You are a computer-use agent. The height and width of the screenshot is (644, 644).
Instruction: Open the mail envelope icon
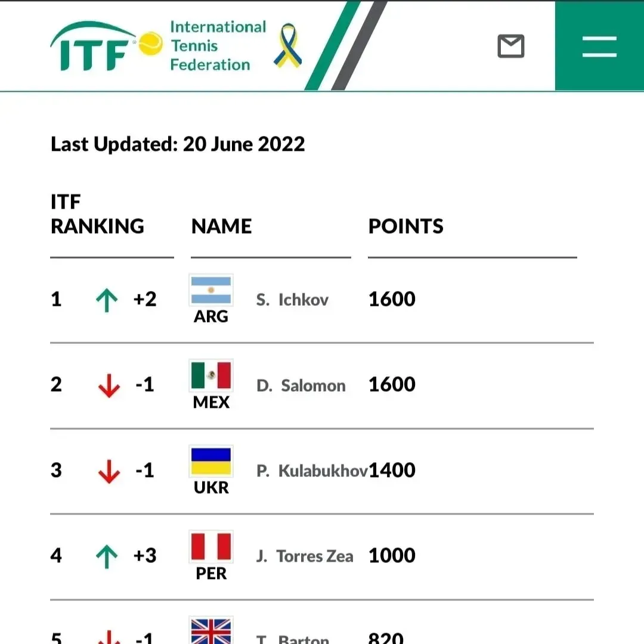point(510,46)
